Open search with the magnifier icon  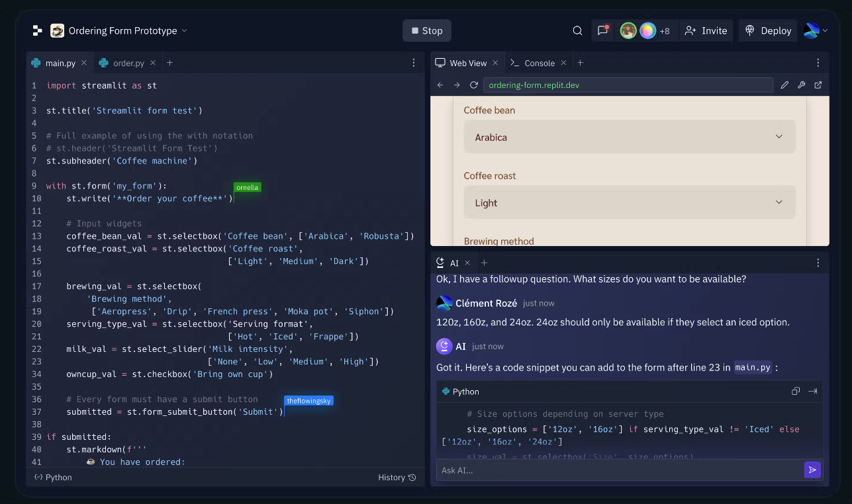577,30
